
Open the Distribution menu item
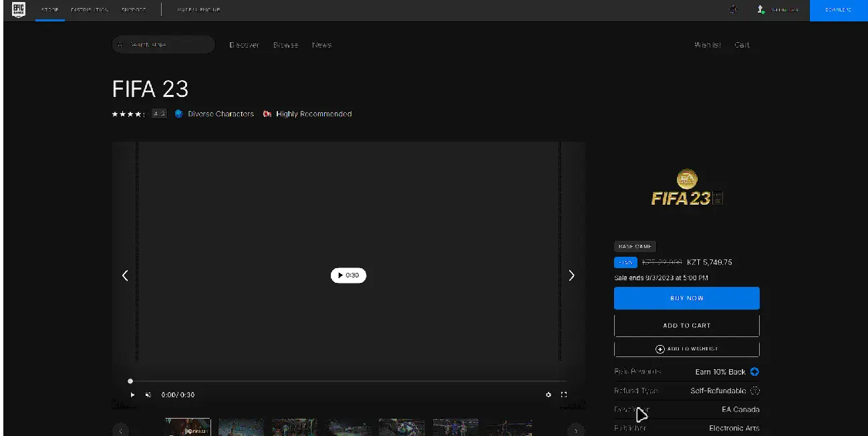(90, 10)
